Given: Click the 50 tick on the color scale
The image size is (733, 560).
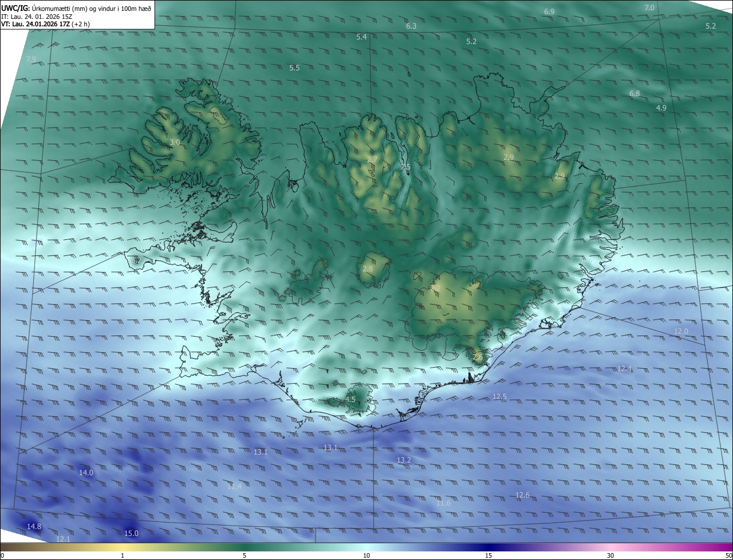Looking at the screenshot, I should [x=728, y=555].
